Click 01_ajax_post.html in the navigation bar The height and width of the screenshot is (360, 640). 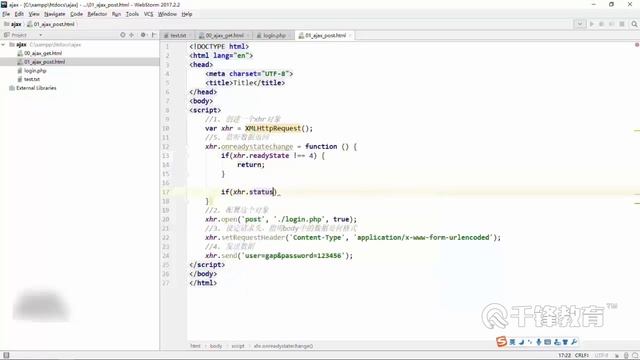tap(51, 24)
